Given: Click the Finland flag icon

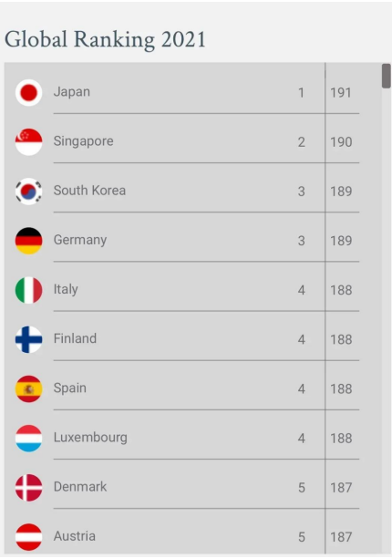Looking at the screenshot, I should 28,339.
